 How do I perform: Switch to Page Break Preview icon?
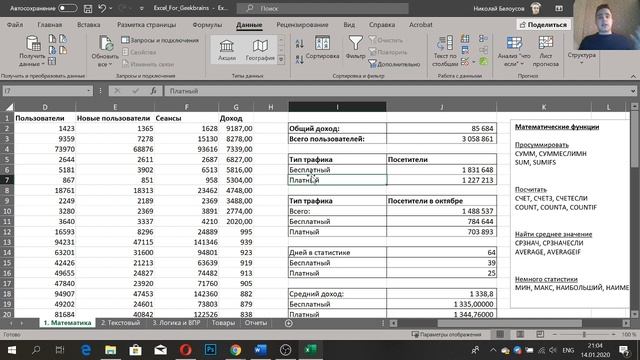pyautogui.click(x=540, y=334)
